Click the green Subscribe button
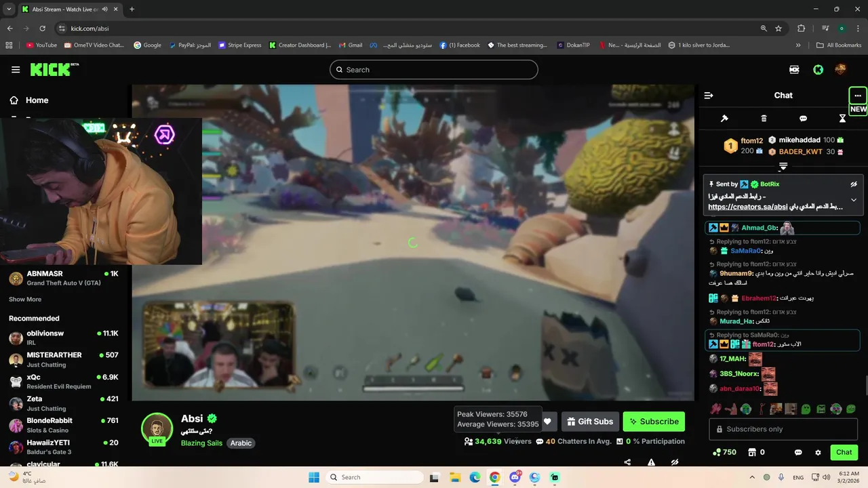 click(x=654, y=422)
